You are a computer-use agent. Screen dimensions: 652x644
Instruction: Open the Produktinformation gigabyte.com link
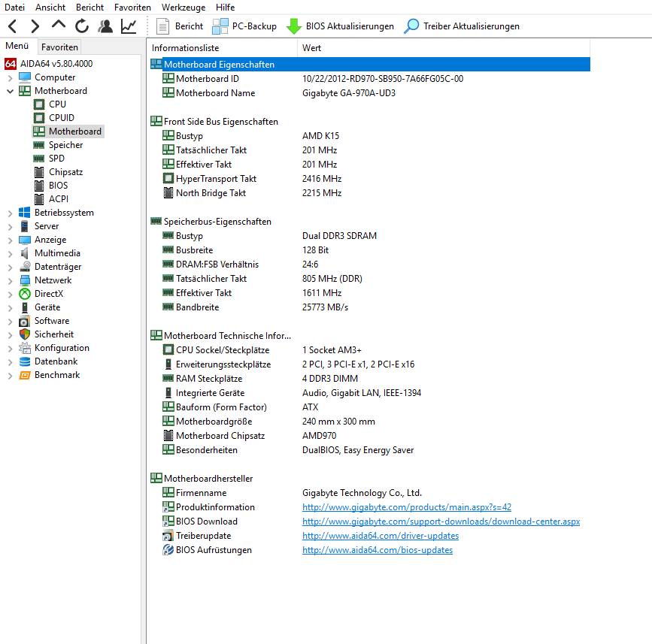click(x=407, y=507)
